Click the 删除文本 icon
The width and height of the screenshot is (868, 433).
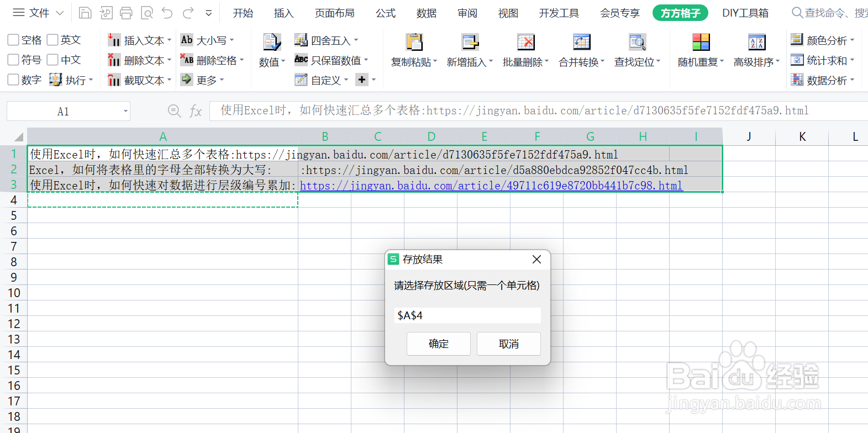point(114,60)
